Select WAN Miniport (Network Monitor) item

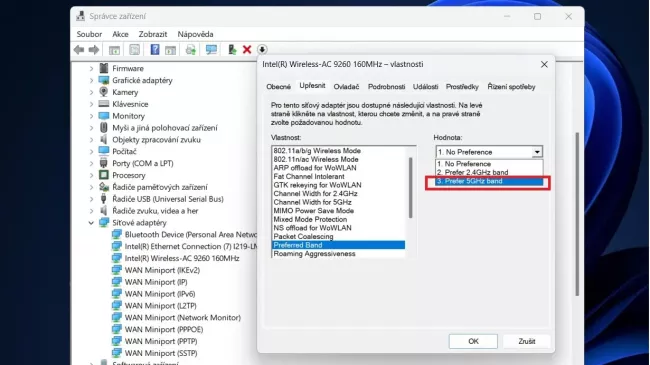(182, 317)
